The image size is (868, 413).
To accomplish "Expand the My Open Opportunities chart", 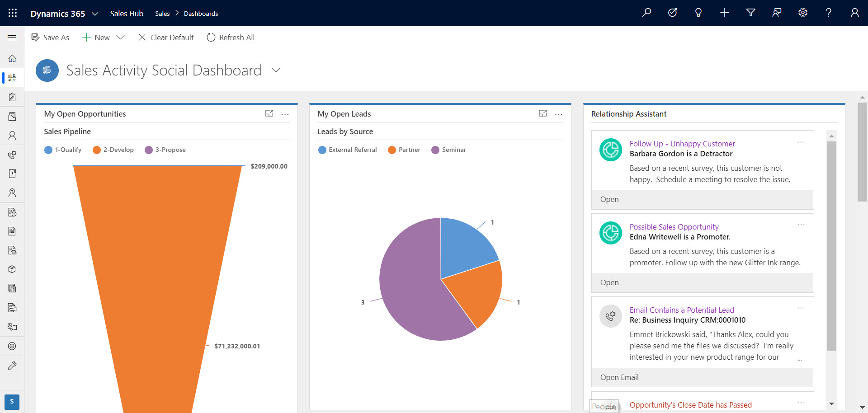I will 269,113.
